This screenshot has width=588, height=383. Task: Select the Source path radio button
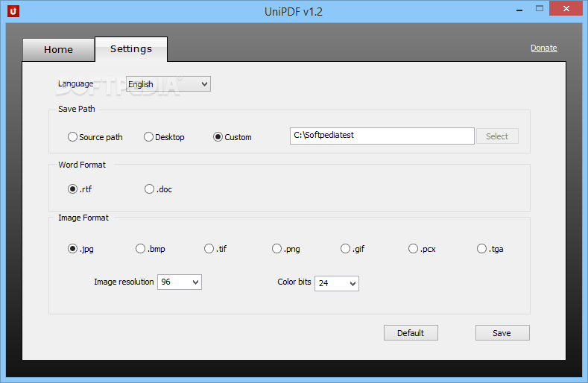95,137
